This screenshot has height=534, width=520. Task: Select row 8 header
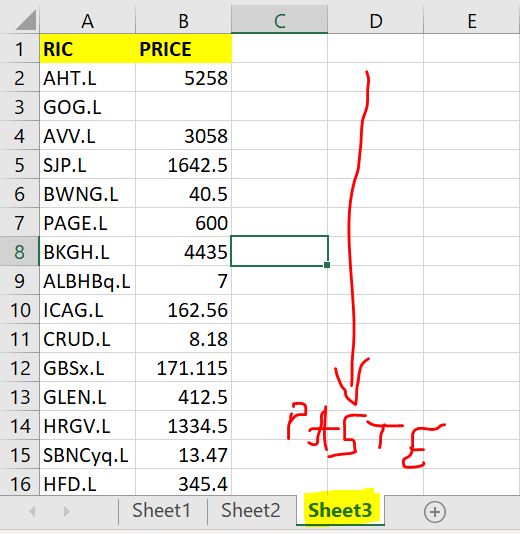pos(19,252)
